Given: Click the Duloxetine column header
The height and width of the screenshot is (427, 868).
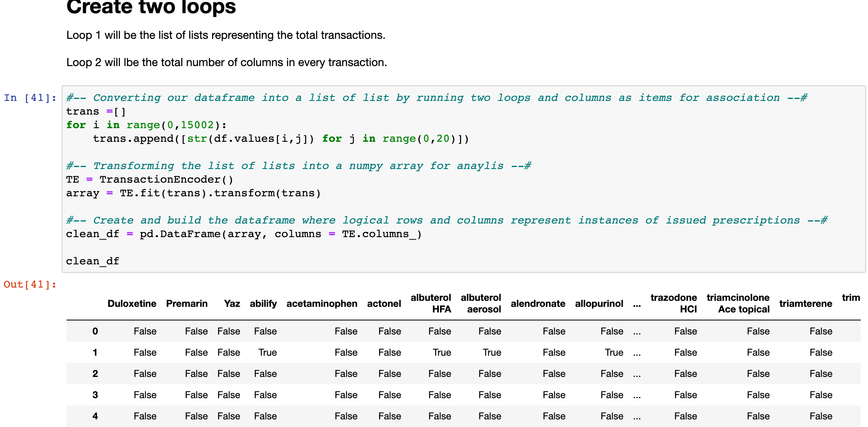Looking at the screenshot, I should (132, 303).
